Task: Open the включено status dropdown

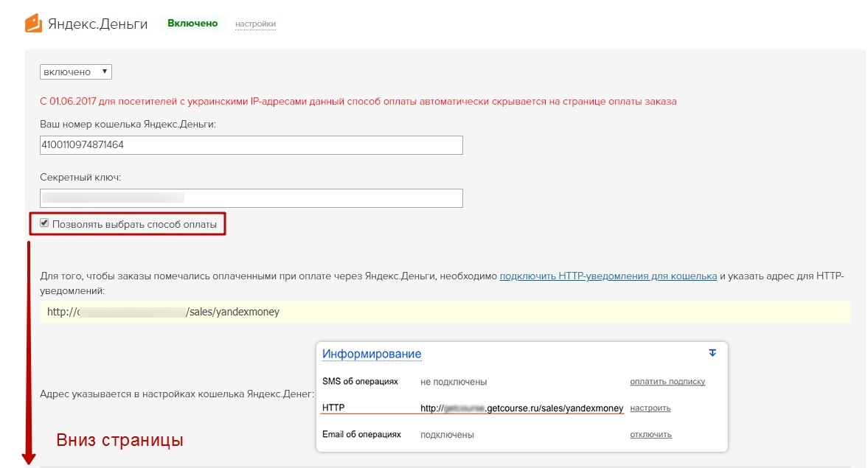Action: tap(76, 72)
